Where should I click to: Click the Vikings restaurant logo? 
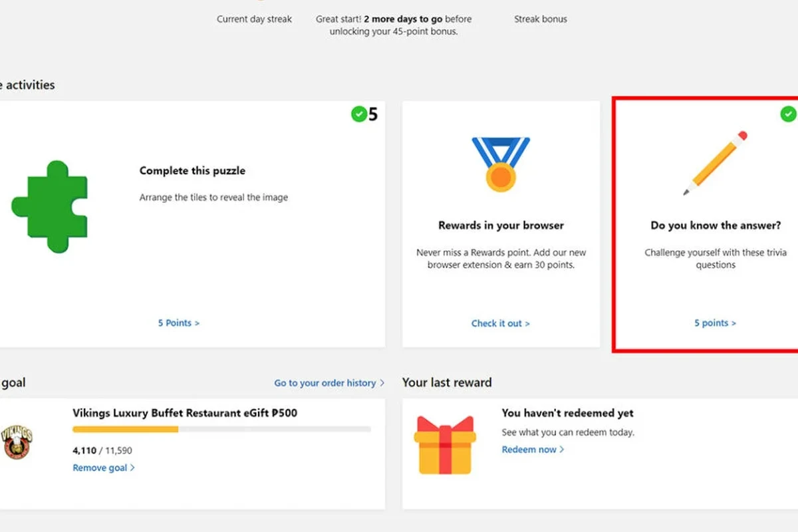(17, 442)
